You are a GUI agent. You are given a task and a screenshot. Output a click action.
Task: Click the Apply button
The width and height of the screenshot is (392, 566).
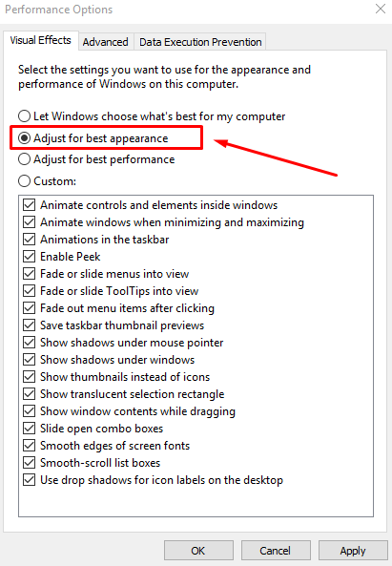353,551
